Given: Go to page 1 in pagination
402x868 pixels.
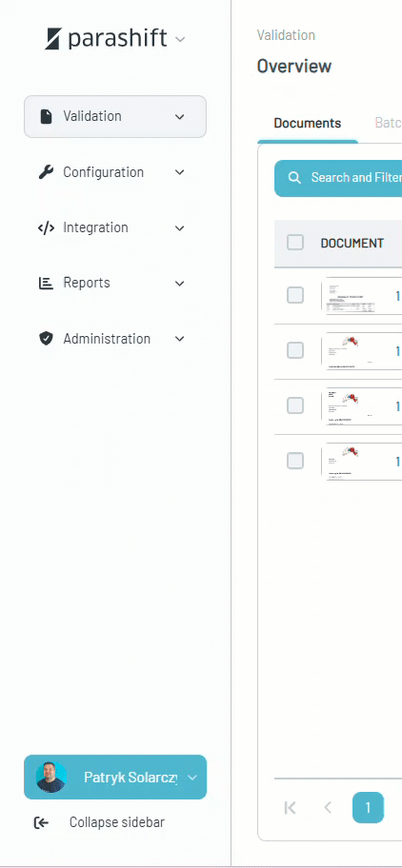Looking at the screenshot, I should coord(369,808).
